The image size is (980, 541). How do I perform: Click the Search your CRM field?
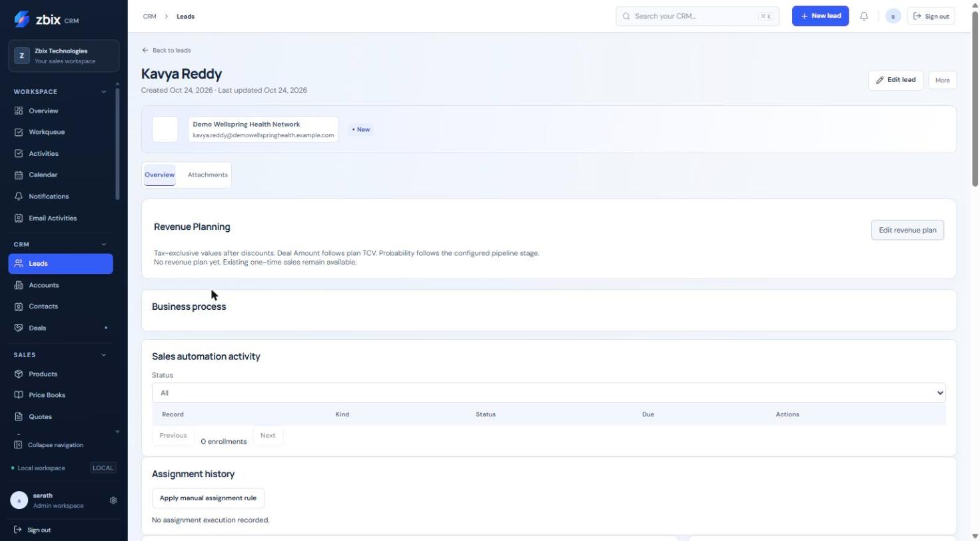pos(698,16)
